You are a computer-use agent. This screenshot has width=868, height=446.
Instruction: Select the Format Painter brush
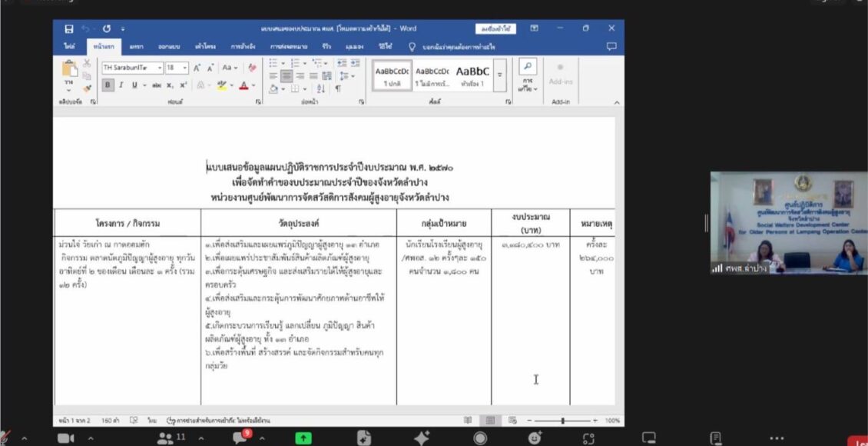pos(87,88)
